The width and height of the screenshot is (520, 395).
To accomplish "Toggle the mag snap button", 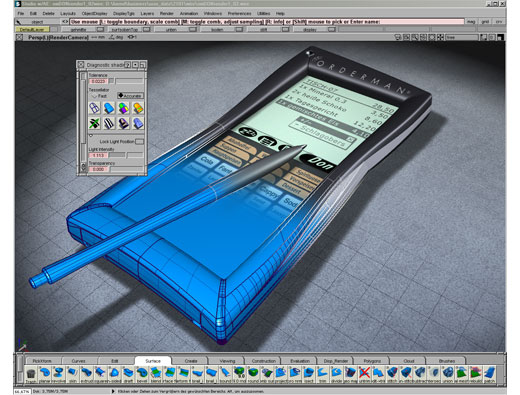I will coord(471,22).
